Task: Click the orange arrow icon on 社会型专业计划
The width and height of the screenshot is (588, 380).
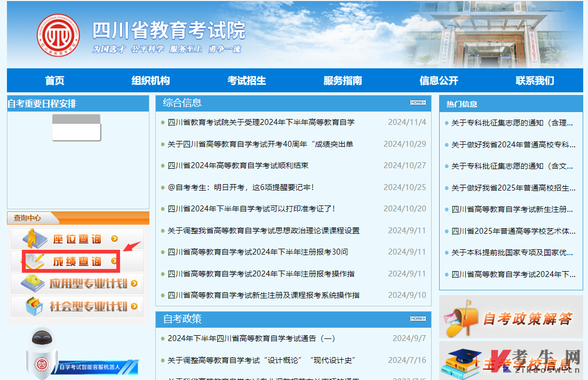Action: (134, 306)
